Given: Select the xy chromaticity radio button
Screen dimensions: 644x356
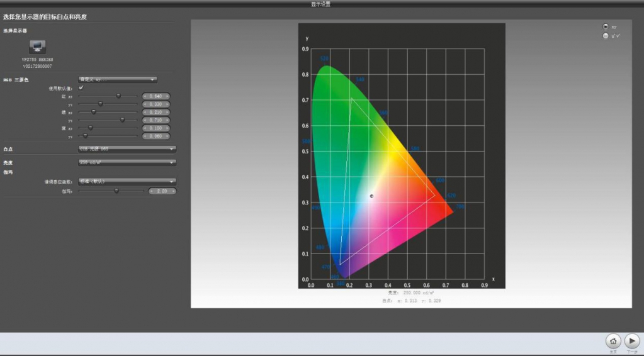Looking at the screenshot, I should pyautogui.click(x=606, y=26).
